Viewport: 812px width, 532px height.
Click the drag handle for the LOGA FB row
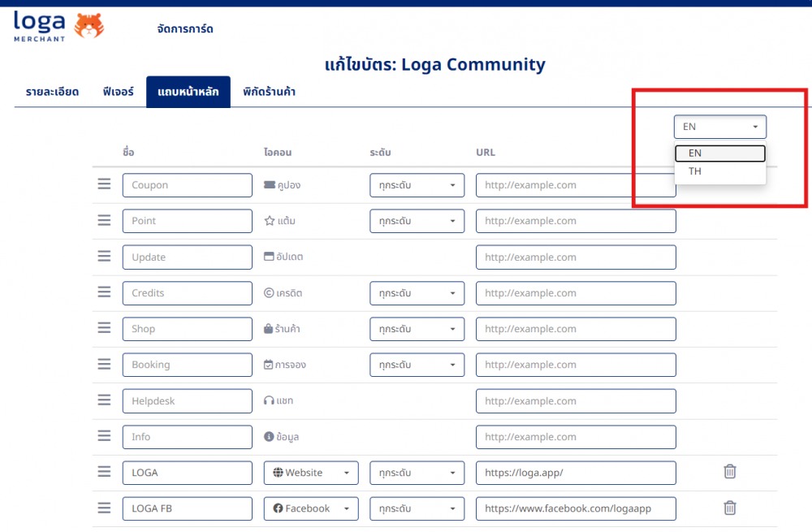(104, 508)
